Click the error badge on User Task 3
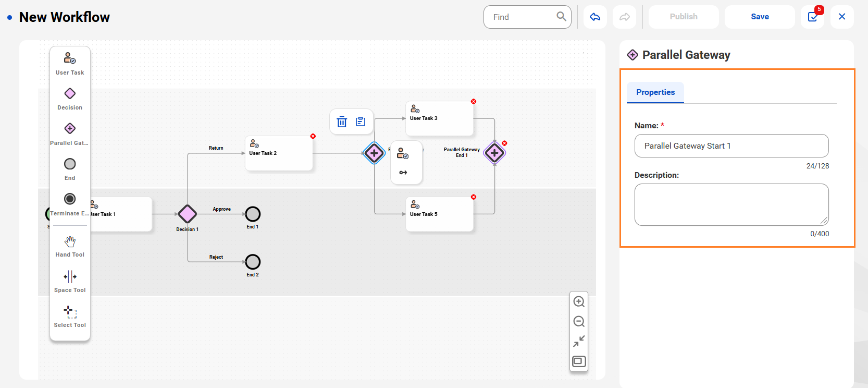The image size is (868, 388). click(474, 102)
